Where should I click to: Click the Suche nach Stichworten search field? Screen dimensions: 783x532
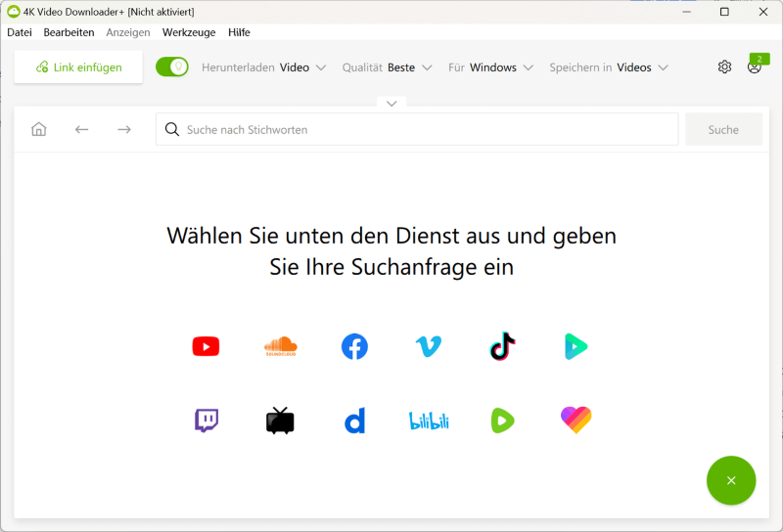pos(417,129)
